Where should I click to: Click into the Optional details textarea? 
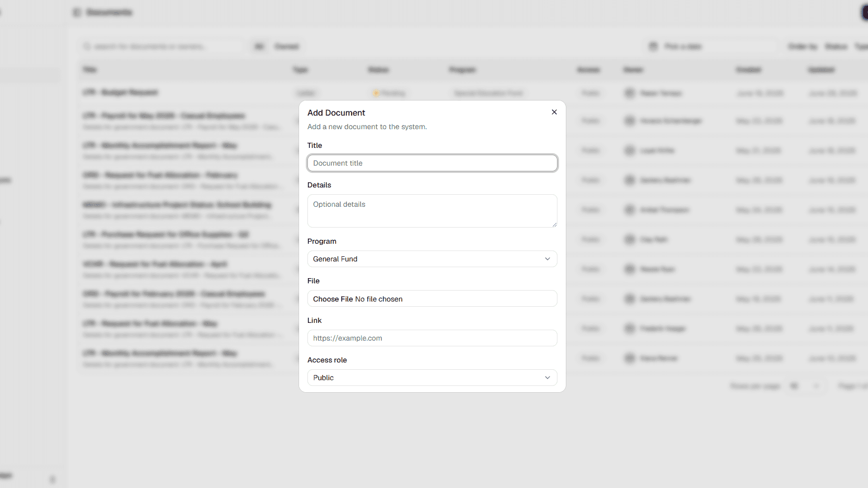click(x=432, y=211)
